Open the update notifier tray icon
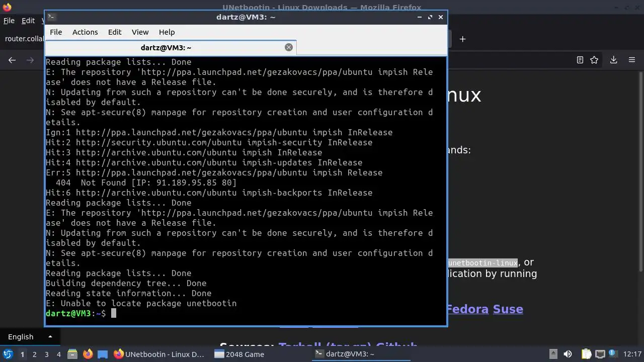The height and width of the screenshot is (362, 644). coord(612,354)
